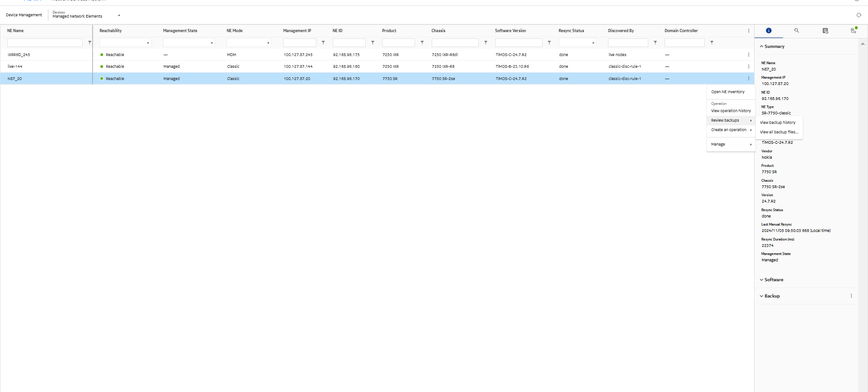This screenshot has height=392, width=868.
Task: Open the Reachability filter dropdown
Action: (125, 43)
